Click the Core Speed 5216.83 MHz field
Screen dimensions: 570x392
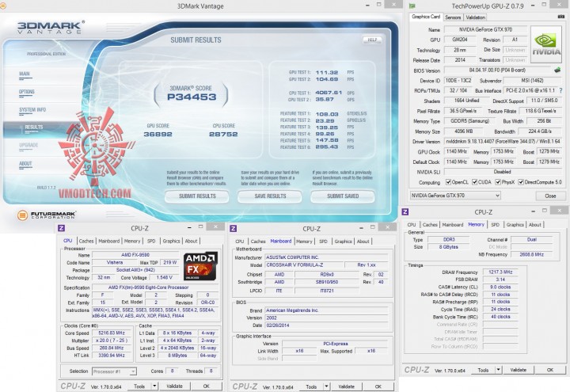(x=112, y=333)
